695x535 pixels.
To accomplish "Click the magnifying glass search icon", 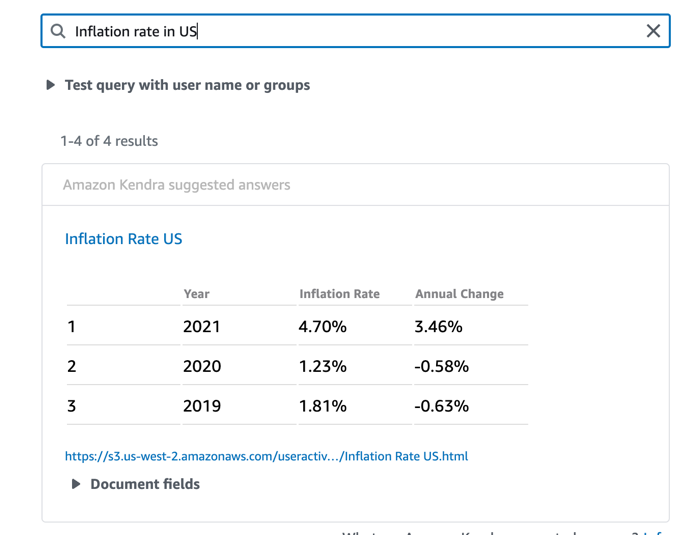I will (58, 31).
